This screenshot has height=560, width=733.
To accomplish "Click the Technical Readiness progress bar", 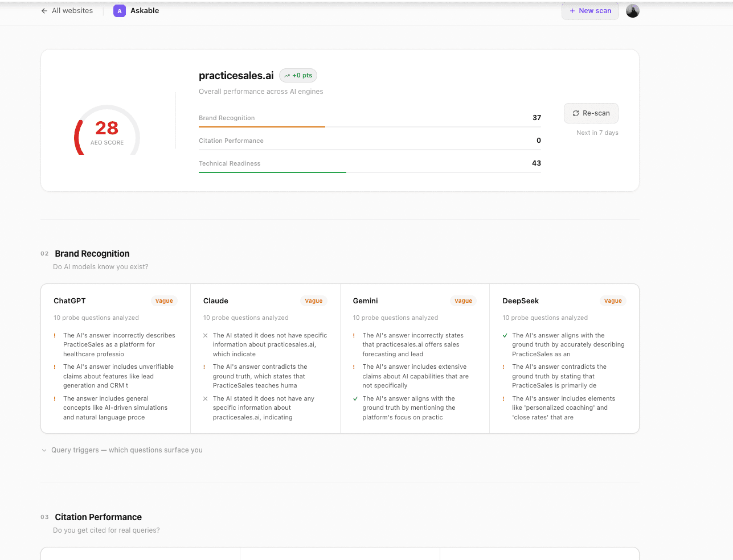I will point(370,172).
